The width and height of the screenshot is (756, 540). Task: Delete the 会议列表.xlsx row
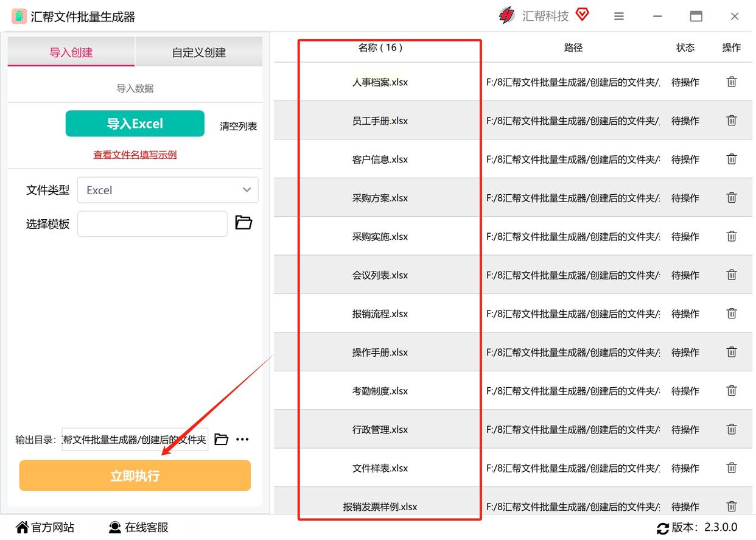(732, 275)
